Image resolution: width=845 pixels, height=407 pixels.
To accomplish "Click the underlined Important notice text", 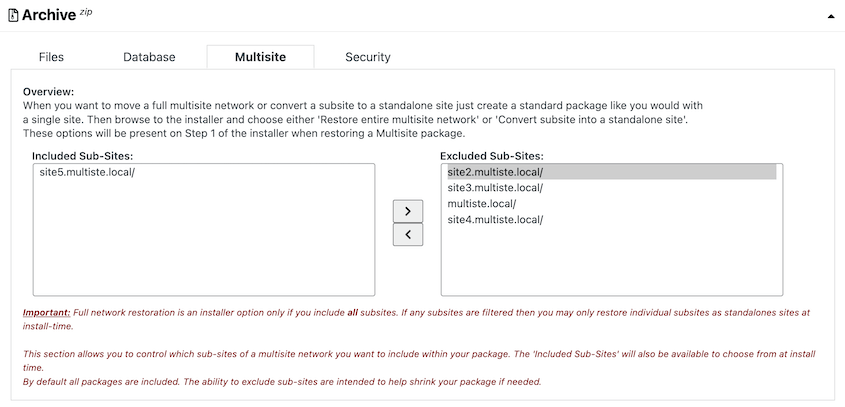I will [x=46, y=313].
